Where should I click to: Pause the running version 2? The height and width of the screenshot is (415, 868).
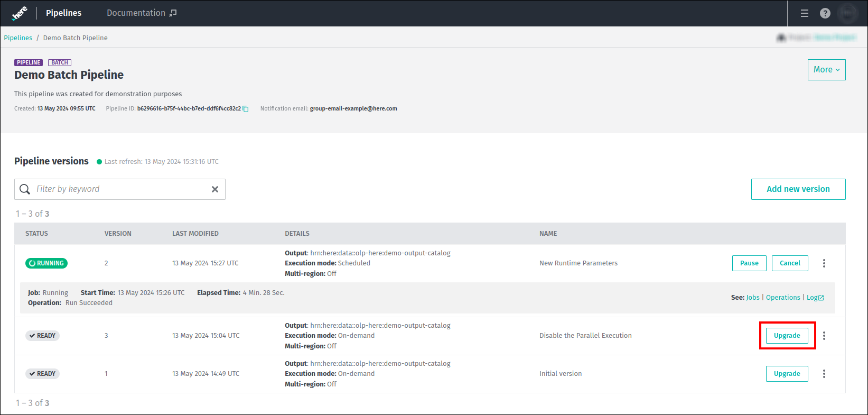point(749,263)
